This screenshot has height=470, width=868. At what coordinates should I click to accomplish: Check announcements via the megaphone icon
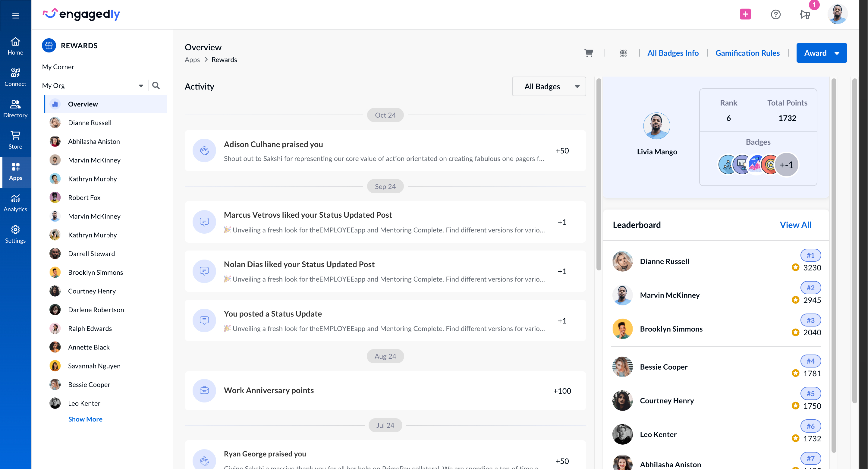[805, 15]
